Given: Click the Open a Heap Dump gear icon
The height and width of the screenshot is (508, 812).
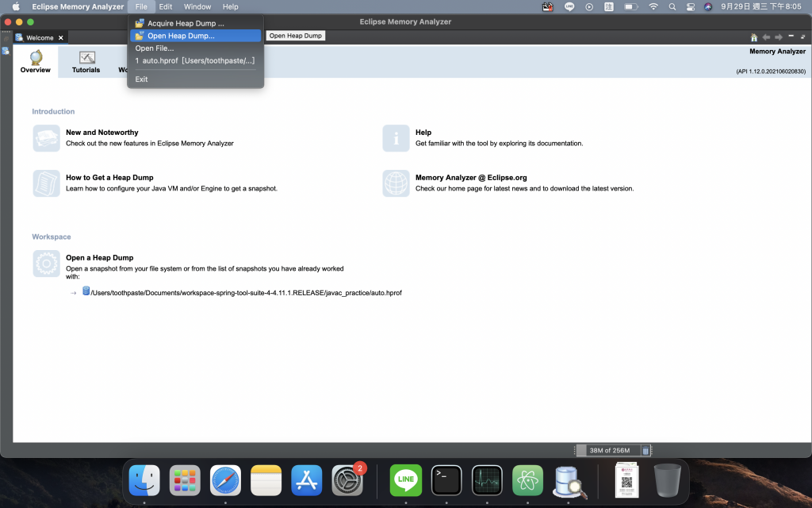Looking at the screenshot, I should [x=46, y=264].
